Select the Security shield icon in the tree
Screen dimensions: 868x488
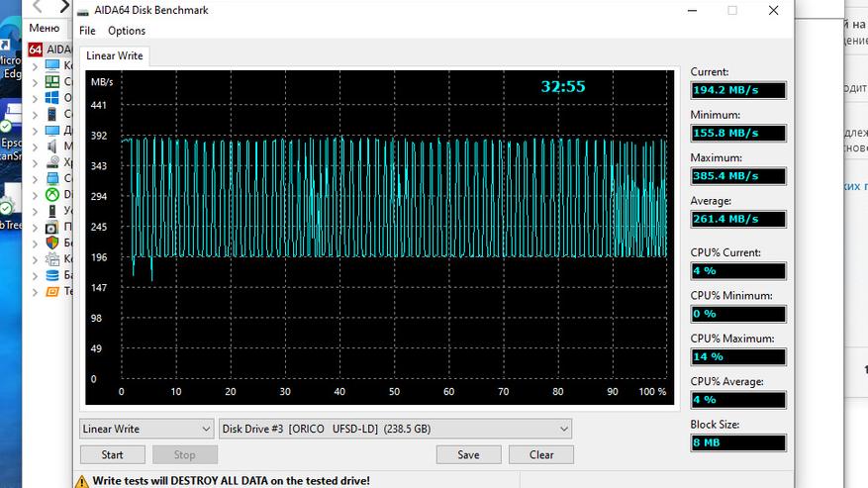[52, 243]
